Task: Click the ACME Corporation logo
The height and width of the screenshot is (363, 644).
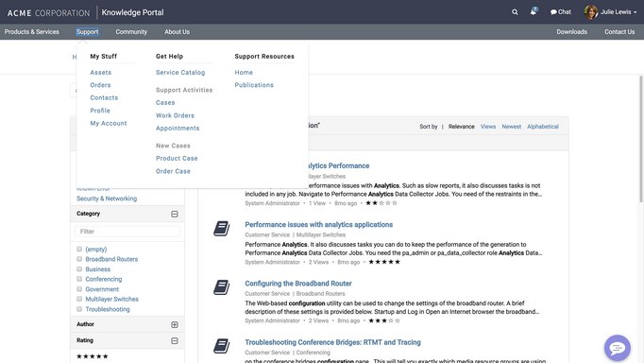Action: (48, 12)
